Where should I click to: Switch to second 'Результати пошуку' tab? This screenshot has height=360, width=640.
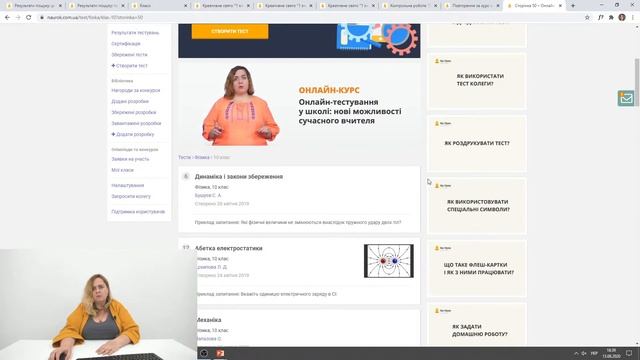[x=97, y=6]
